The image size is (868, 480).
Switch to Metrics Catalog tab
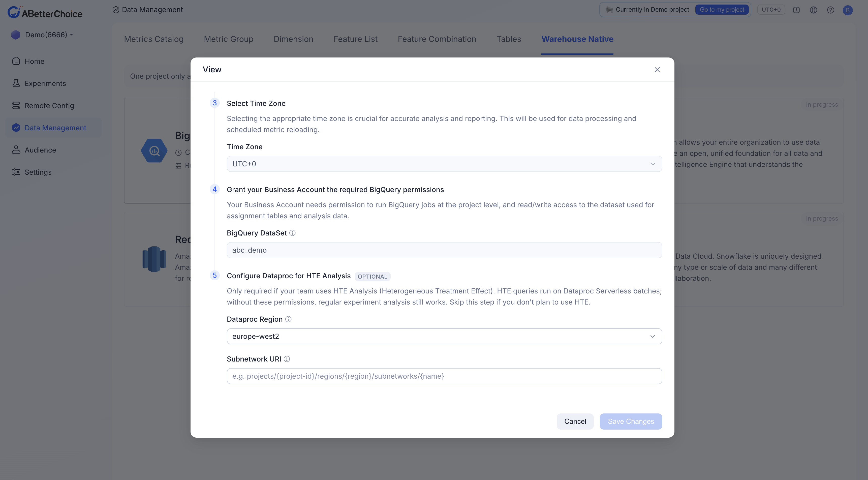154,39
